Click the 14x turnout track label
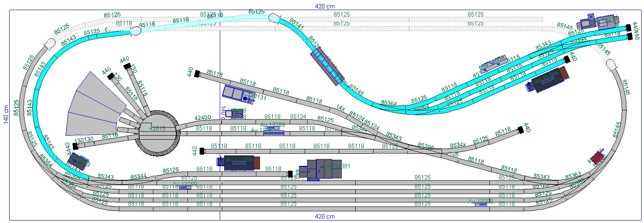The height and width of the screenshot is (223, 644). tap(341, 108)
